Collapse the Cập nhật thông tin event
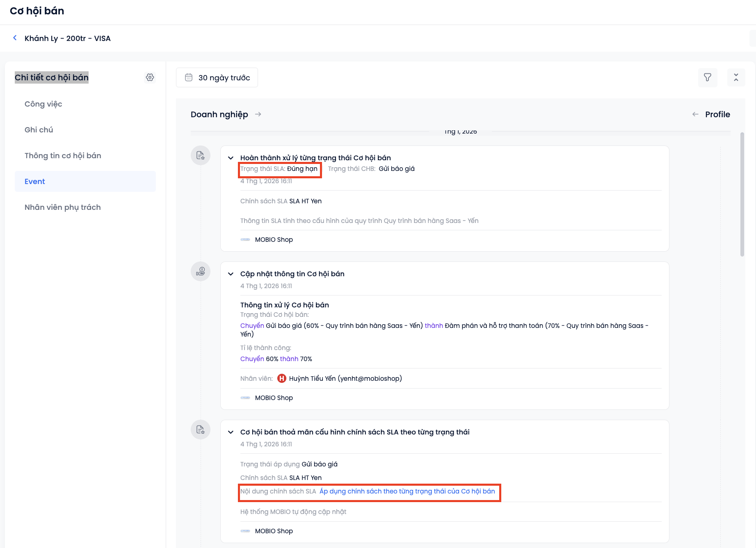This screenshot has height=548, width=756. (231, 274)
